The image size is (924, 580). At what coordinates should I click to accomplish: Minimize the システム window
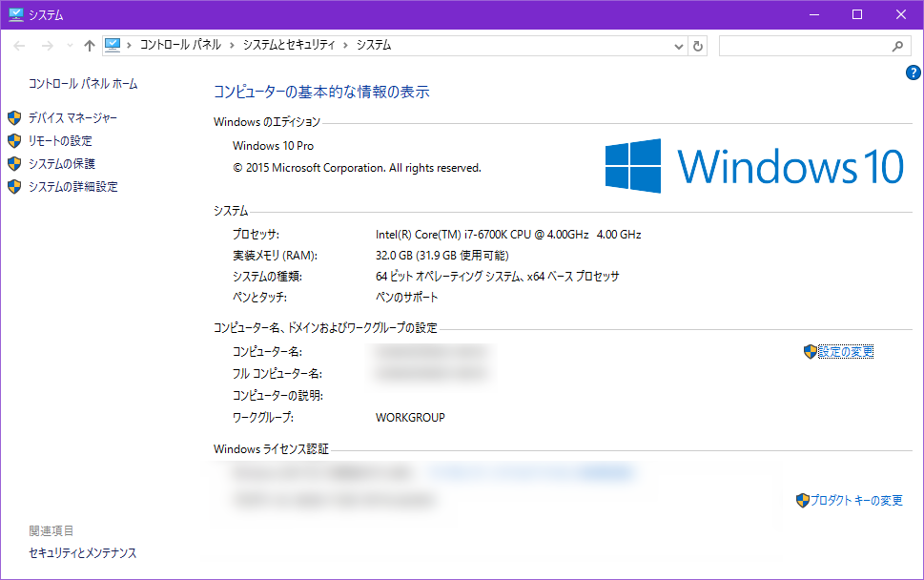tap(814, 14)
